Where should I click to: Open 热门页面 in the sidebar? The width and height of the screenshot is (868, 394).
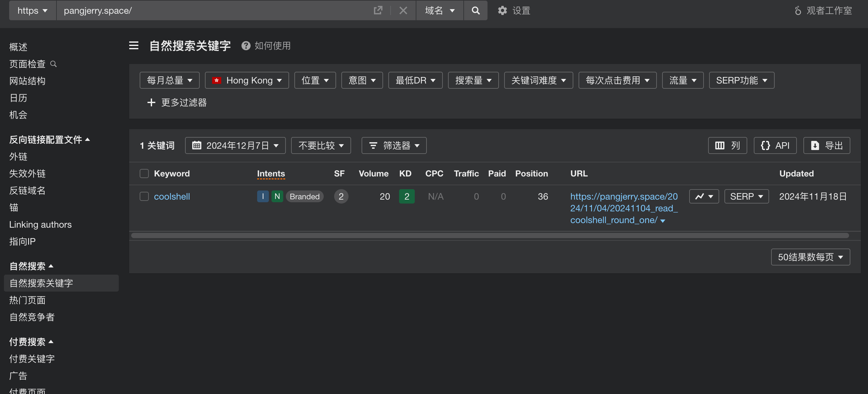(27, 300)
